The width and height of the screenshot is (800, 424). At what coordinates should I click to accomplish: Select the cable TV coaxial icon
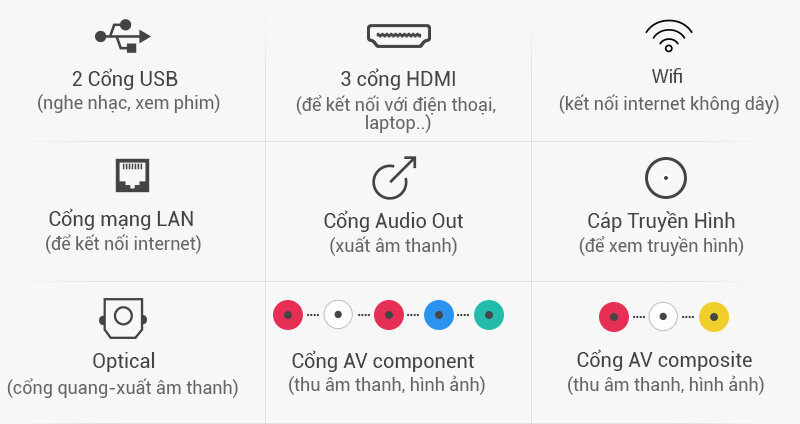[666, 178]
